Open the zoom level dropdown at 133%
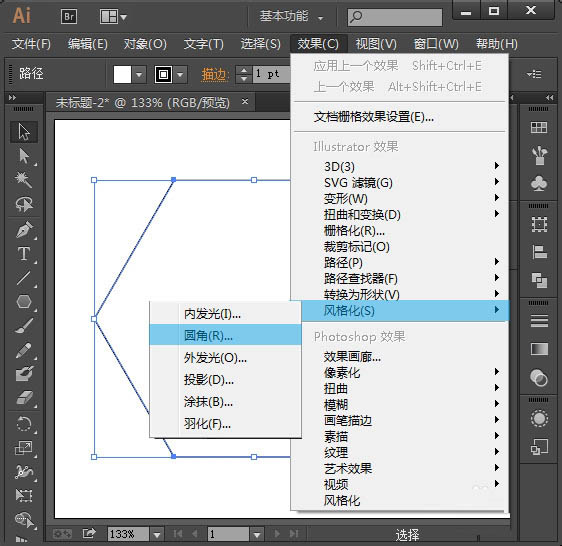The width and height of the screenshot is (562, 546). click(157, 535)
